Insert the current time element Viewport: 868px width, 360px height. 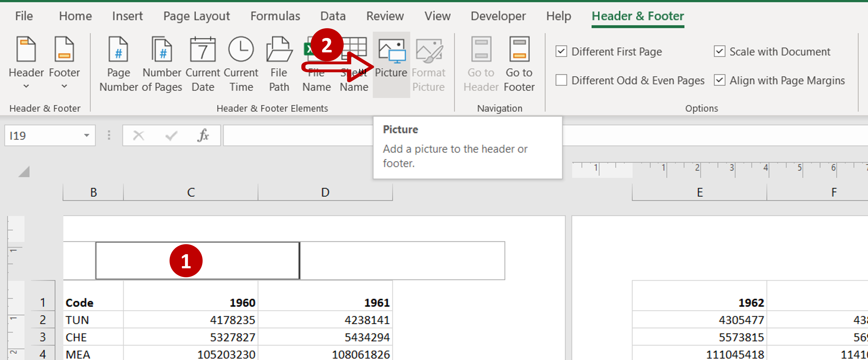click(x=241, y=62)
